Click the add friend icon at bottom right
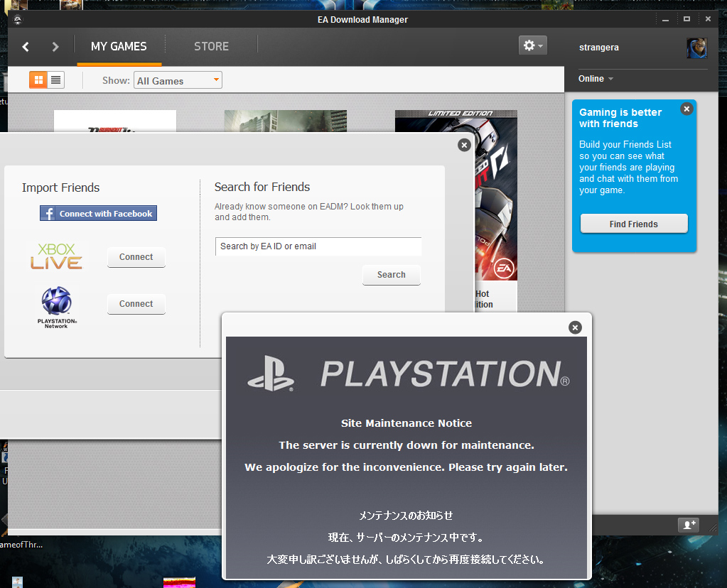 click(x=688, y=525)
